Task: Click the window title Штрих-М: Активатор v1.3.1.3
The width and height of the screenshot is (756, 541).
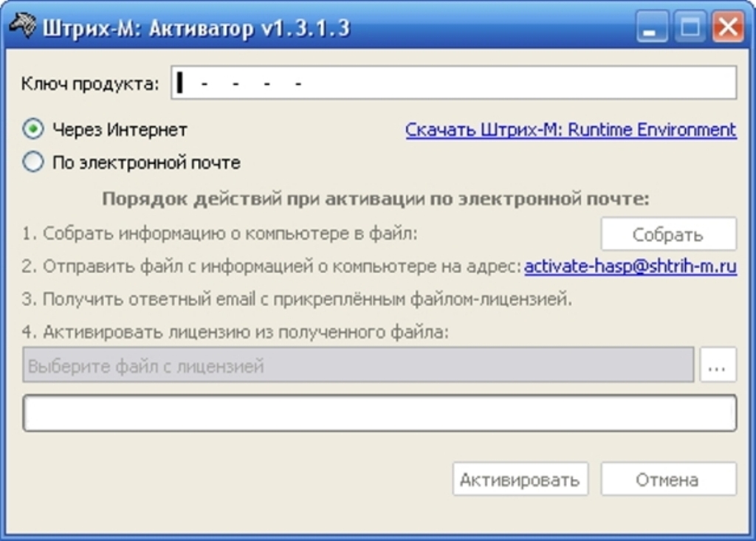Action: (x=196, y=29)
